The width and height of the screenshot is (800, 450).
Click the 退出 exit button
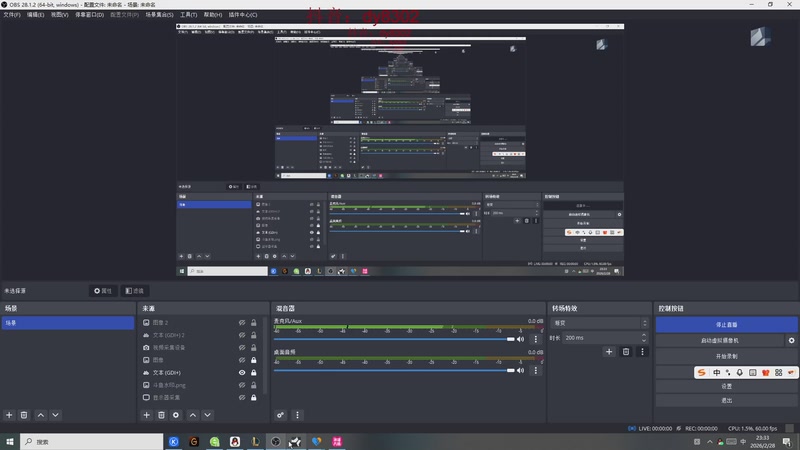point(727,401)
